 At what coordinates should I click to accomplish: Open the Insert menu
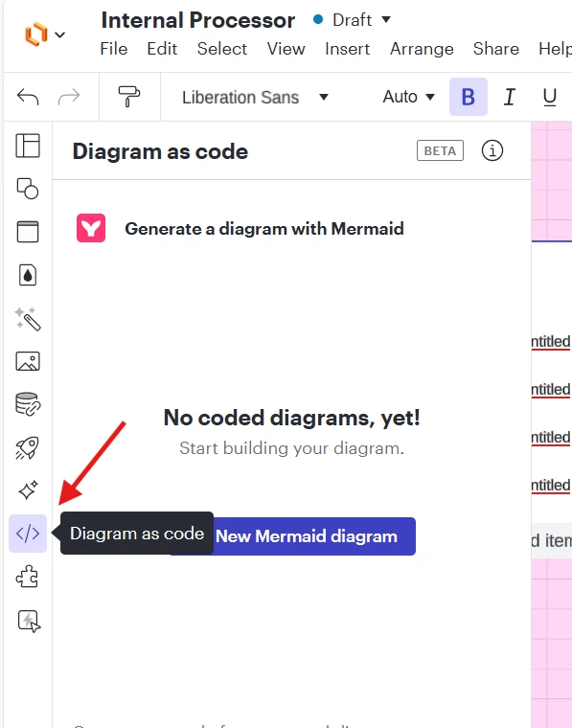point(347,49)
